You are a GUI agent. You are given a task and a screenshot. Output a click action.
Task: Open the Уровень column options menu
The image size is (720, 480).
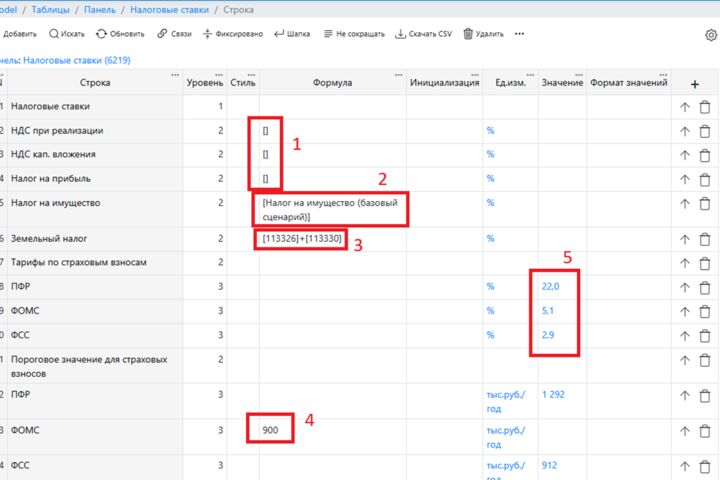[219, 75]
